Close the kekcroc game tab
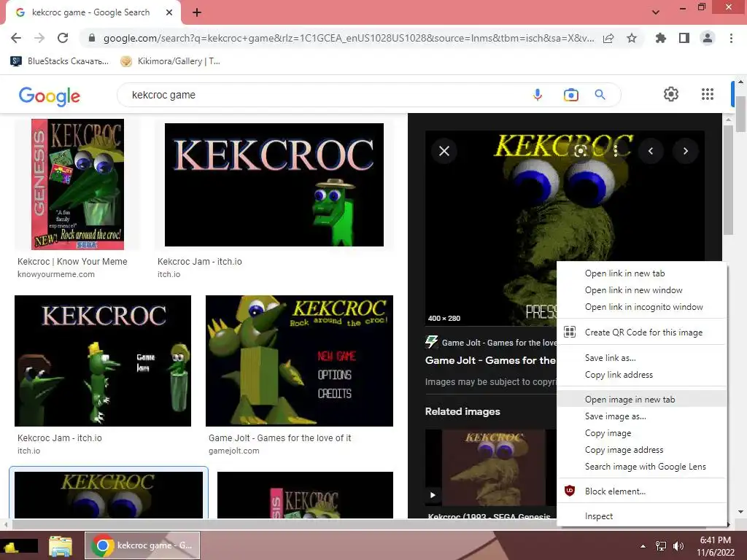This screenshot has height=560, width=747. coord(169,12)
